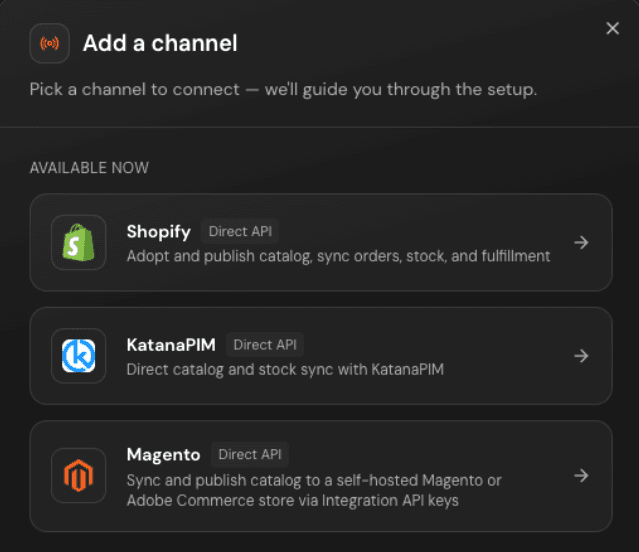Image resolution: width=639 pixels, height=552 pixels.
Task: Click 'Pick a channel to connect' subtitle
Action: [x=283, y=90]
